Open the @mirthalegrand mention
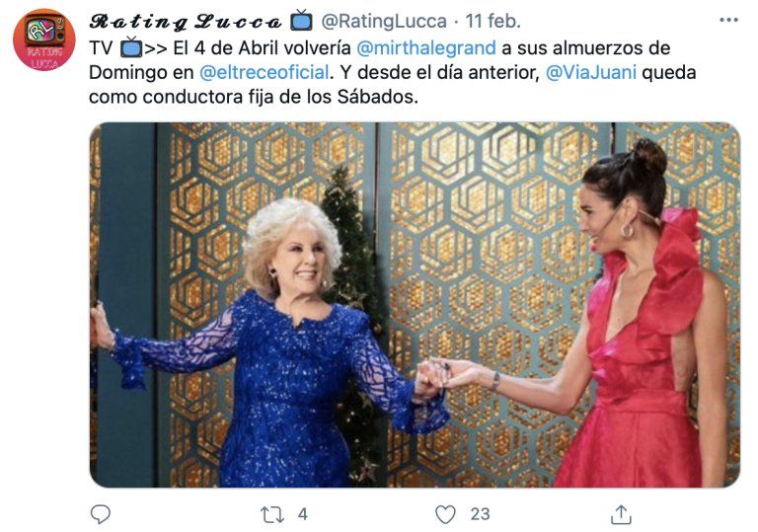 tap(426, 48)
